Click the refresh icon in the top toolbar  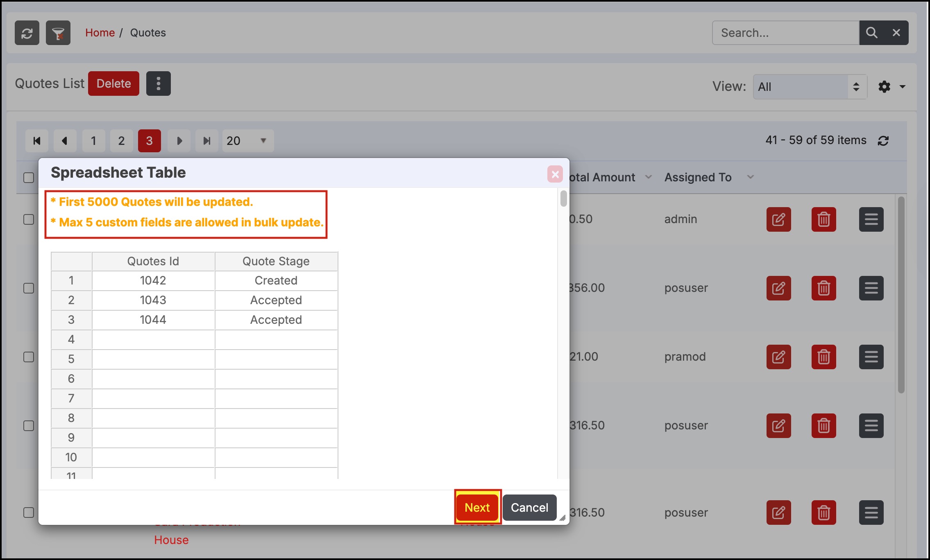point(27,33)
